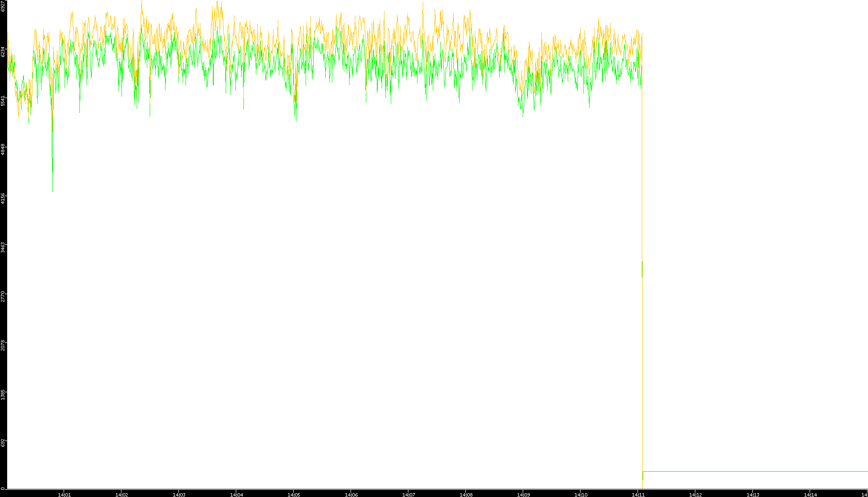The width and height of the screenshot is (868, 497).
Task: Select the 4848 value on the vertical axis
Action: point(3,150)
